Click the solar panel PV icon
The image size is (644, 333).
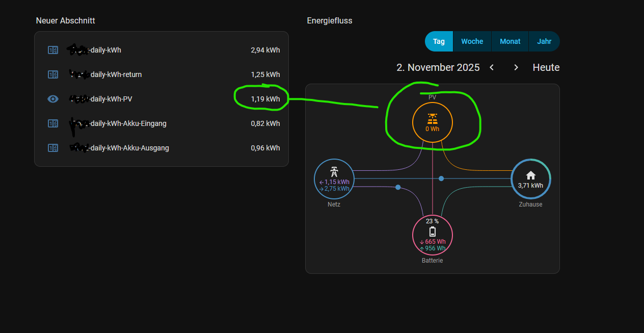432,118
